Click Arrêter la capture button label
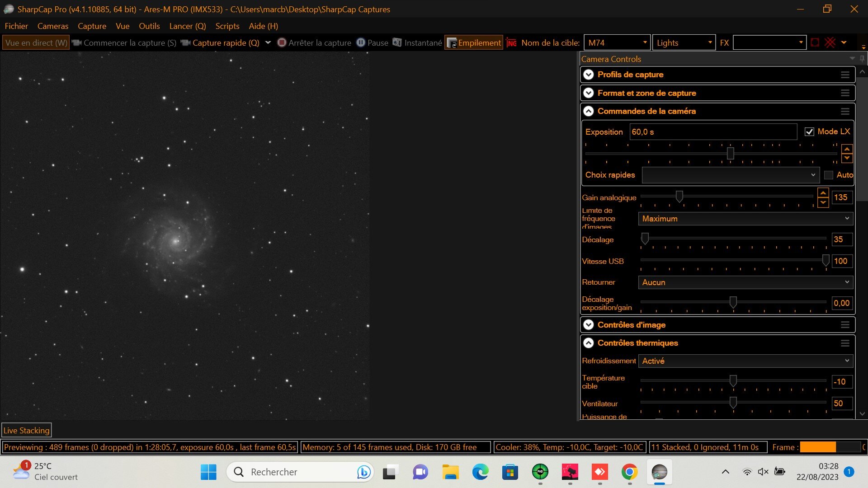The width and height of the screenshot is (868, 488). (320, 42)
